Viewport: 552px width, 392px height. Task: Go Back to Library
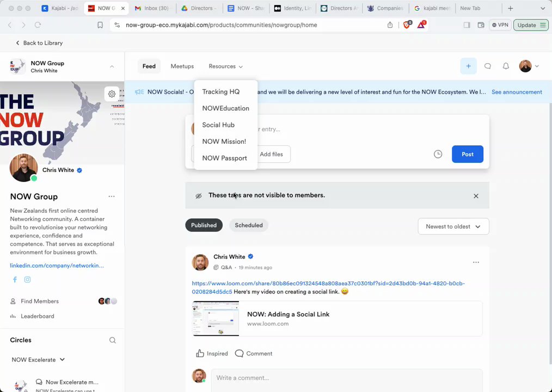click(x=39, y=43)
